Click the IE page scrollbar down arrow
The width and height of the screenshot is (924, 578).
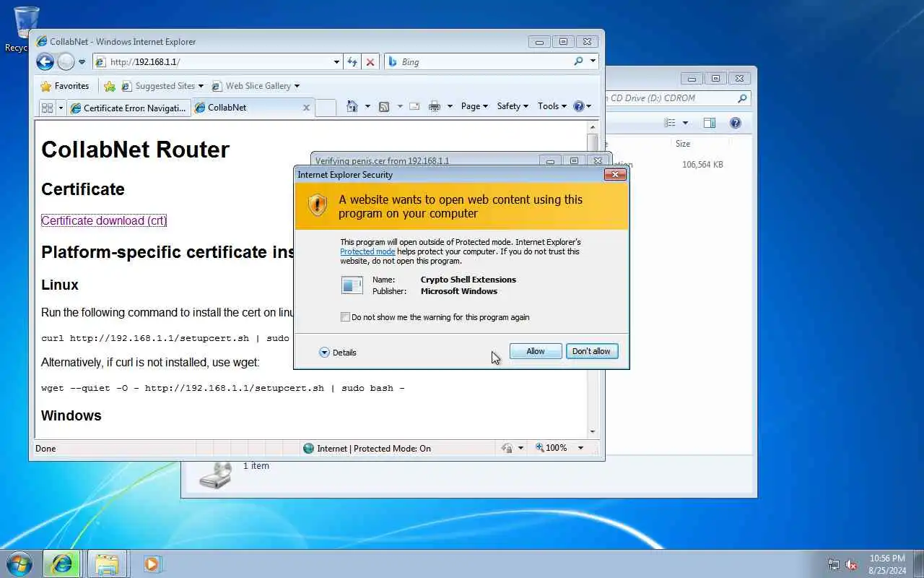point(593,431)
